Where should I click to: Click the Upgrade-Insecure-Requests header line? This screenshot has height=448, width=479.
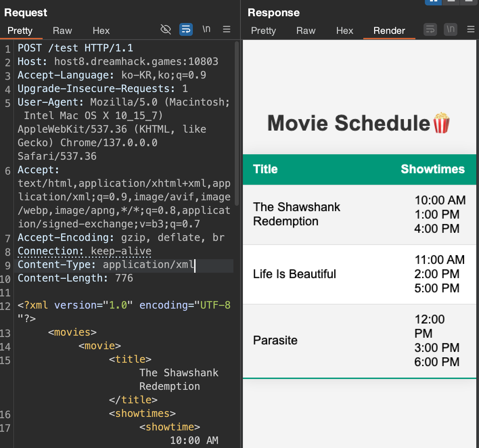point(103,89)
